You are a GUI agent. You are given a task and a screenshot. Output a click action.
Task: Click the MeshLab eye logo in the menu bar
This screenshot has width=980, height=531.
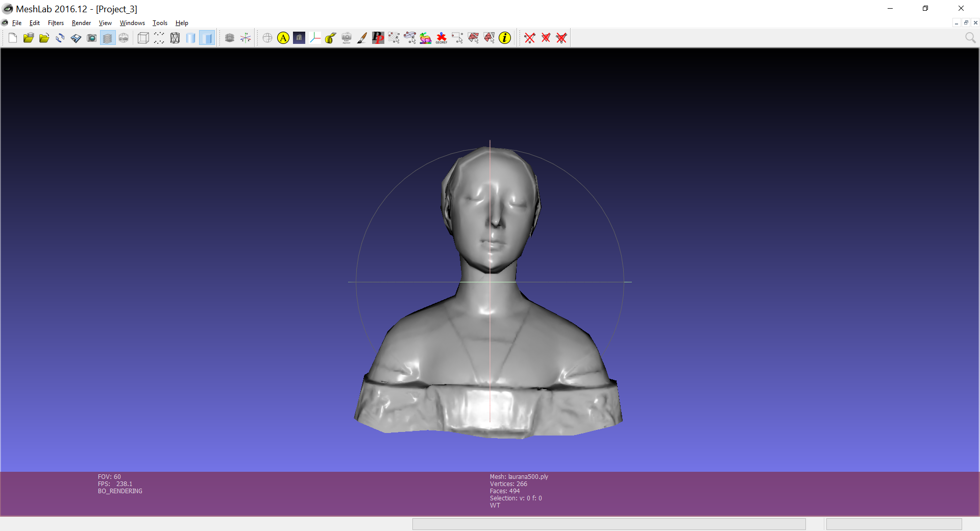pos(5,23)
